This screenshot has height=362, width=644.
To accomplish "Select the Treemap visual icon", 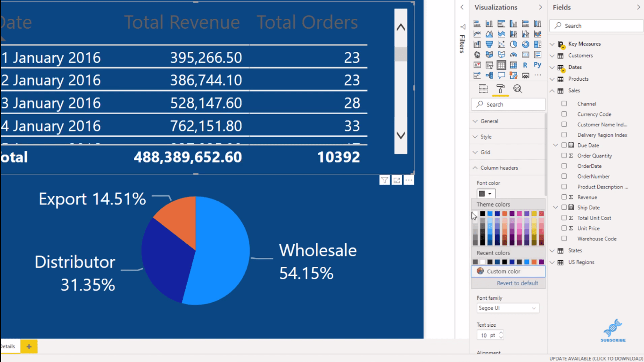I will 537,44.
